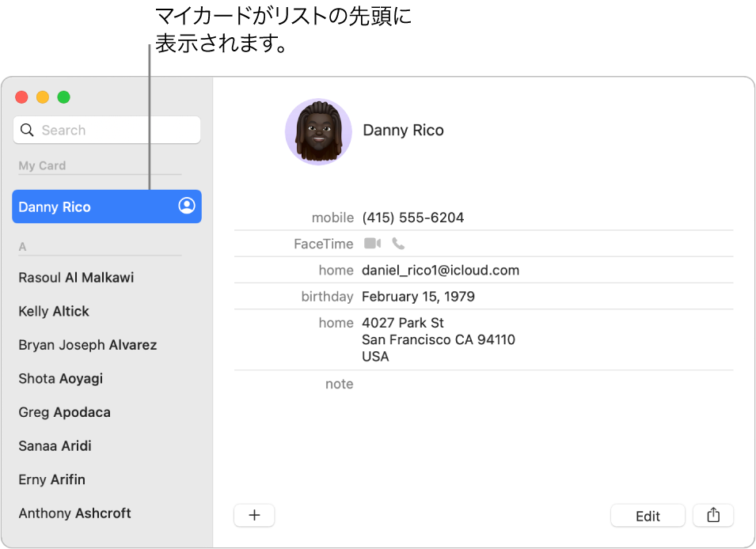Viewport: 756px width, 549px height.
Task: Click the FaceTime video camera icon
Action: point(372,244)
